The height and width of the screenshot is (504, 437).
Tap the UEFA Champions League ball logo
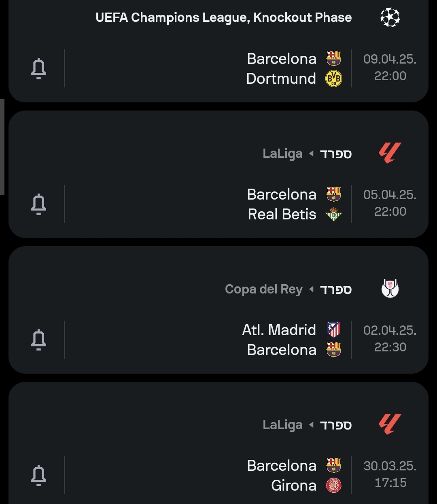[x=390, y=17]
